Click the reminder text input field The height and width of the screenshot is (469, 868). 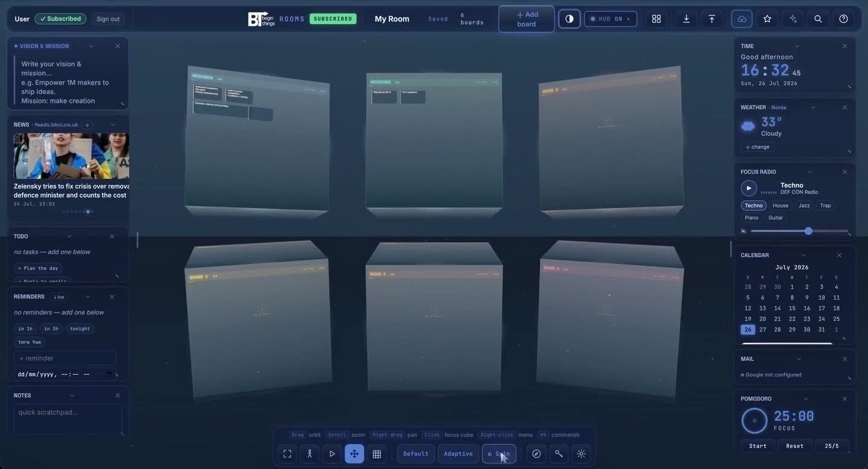65,358
